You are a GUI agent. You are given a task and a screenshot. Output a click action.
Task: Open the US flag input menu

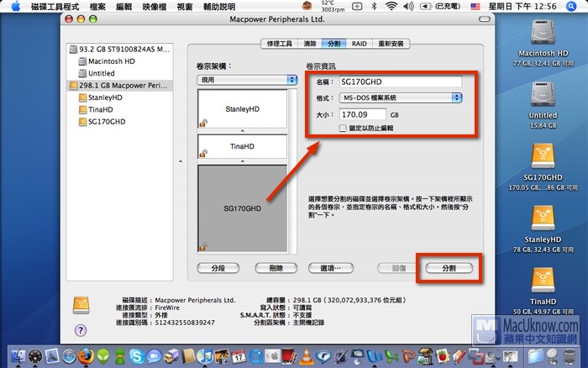pyautogui.click(x=475, y=6)
